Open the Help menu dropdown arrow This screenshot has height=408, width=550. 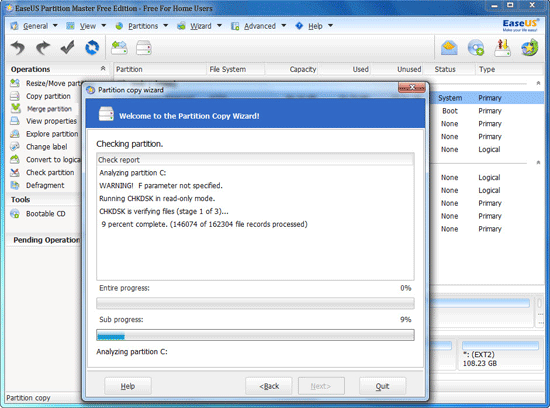(x=330, y=26)
